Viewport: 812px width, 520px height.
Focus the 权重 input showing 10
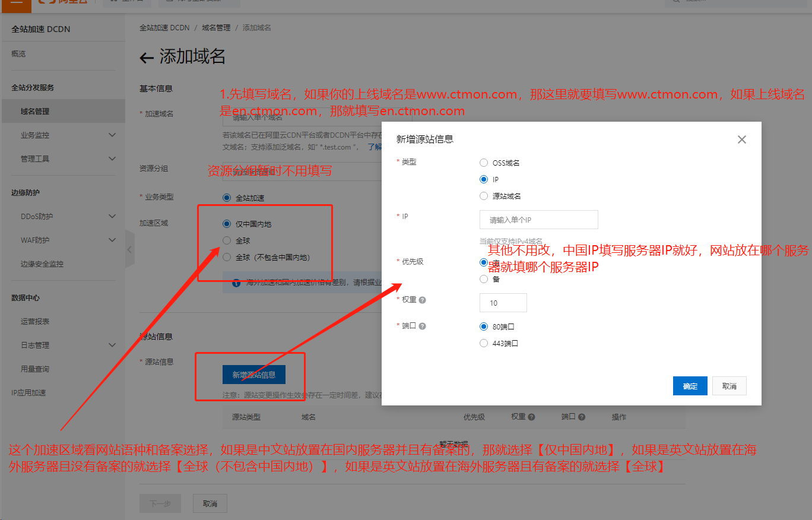point(503,303)
